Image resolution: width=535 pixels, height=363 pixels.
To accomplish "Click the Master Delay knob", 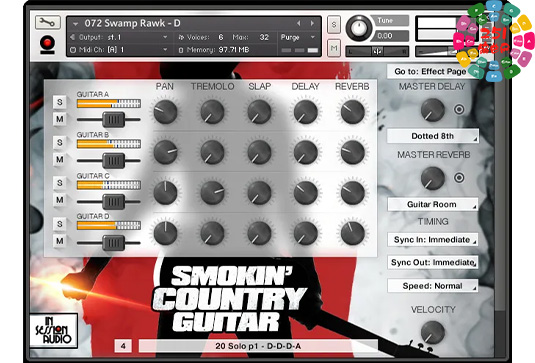I will (x=433, y=110).
